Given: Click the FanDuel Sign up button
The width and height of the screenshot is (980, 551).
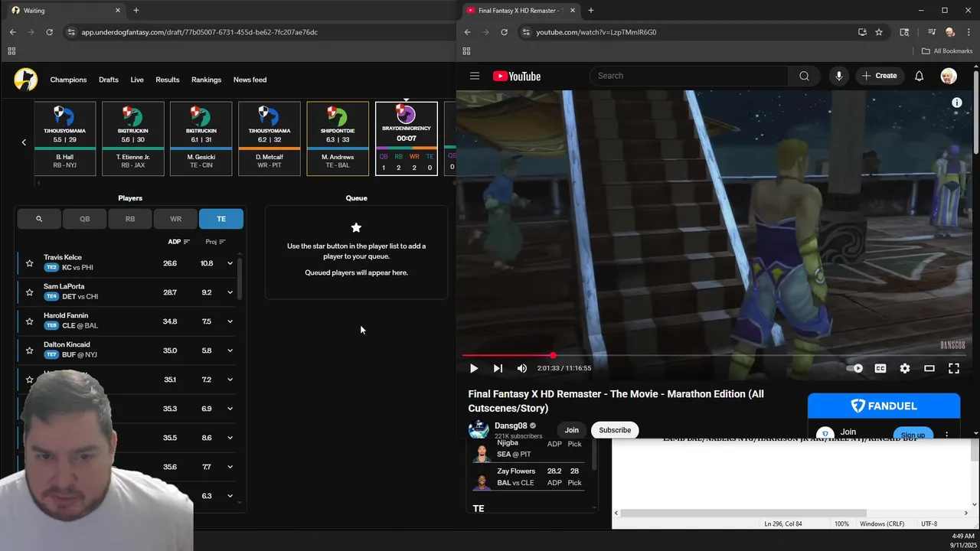Looking at the screenshot, I should (x=913, y=435).
